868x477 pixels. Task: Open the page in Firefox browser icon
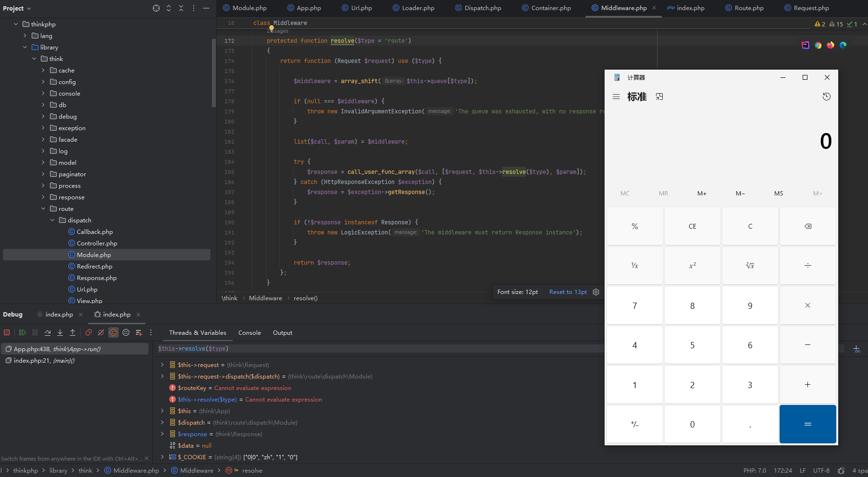[831, 45]
